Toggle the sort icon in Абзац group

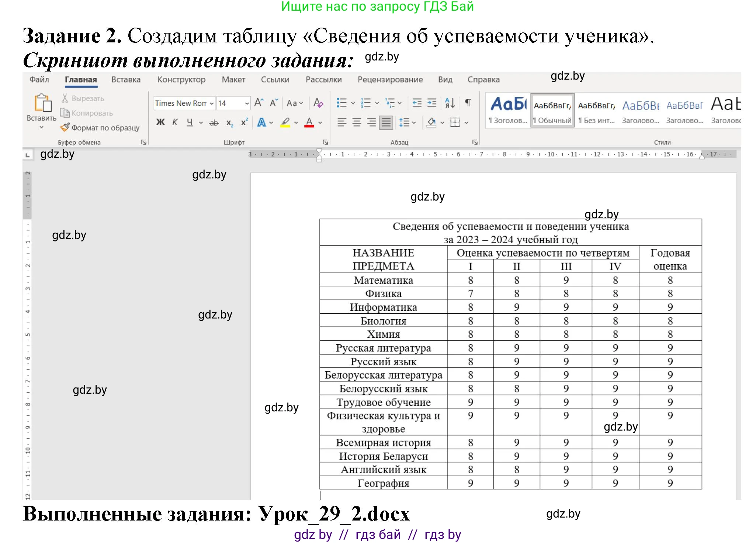(450, 103)
